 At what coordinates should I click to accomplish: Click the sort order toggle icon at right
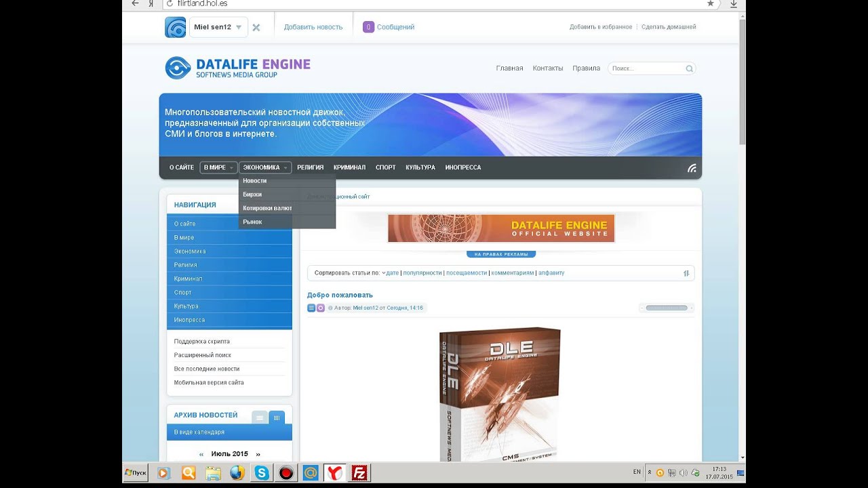coord(686,273)
